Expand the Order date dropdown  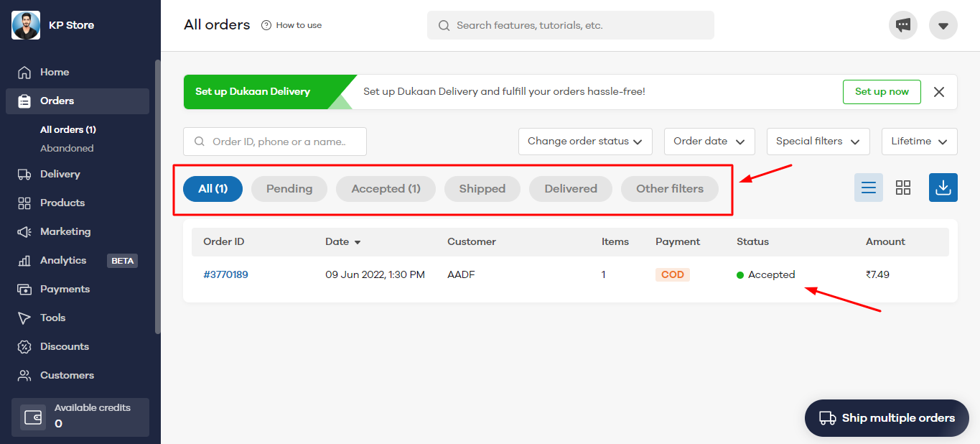coord(709,142)
